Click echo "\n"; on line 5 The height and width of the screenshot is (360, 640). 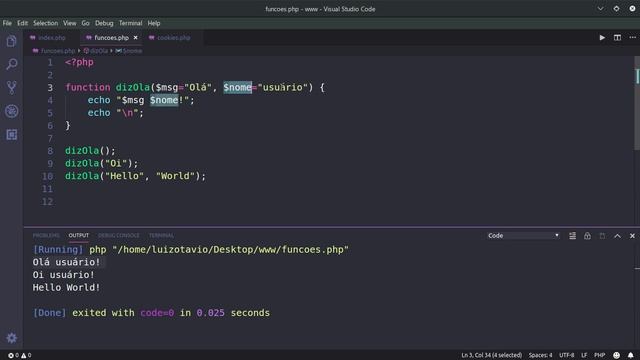click(x=116, y=113)
